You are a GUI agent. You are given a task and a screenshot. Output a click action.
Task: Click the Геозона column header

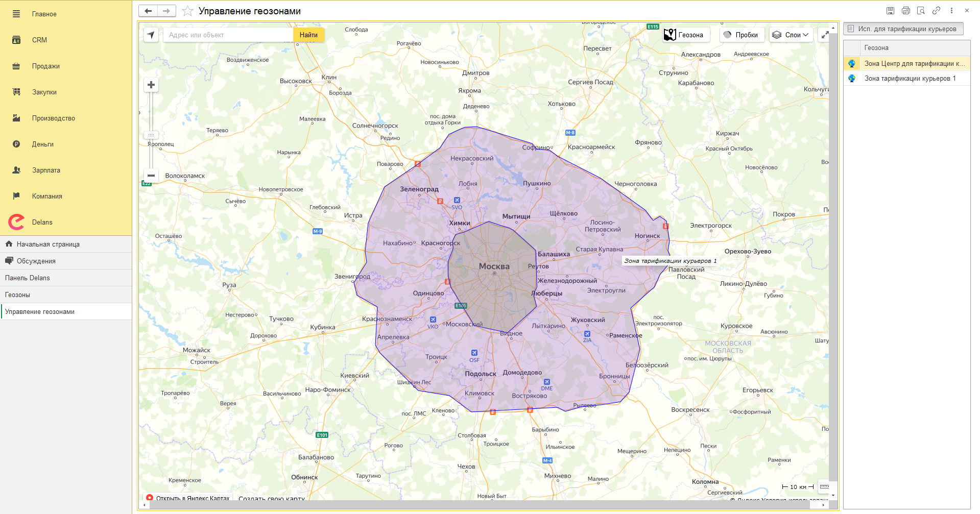click(915, 48)
